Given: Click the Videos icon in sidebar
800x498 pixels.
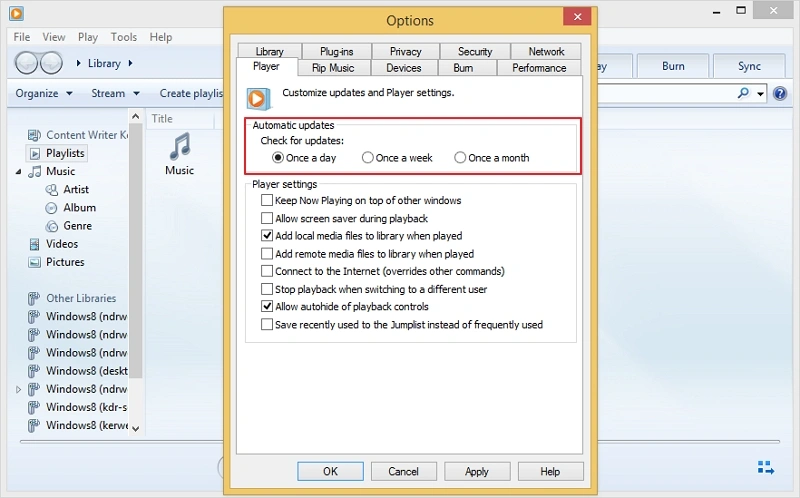Looking at the screenshot, I should [34, 244].
